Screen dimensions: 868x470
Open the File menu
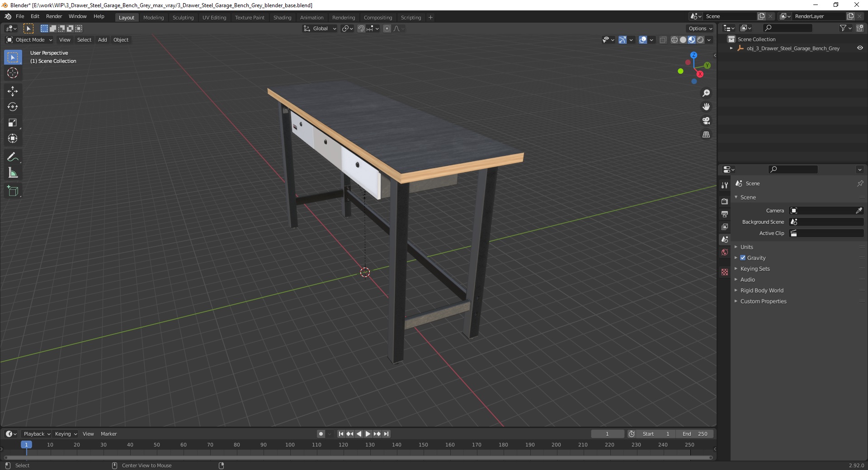[x=20, y=16]
